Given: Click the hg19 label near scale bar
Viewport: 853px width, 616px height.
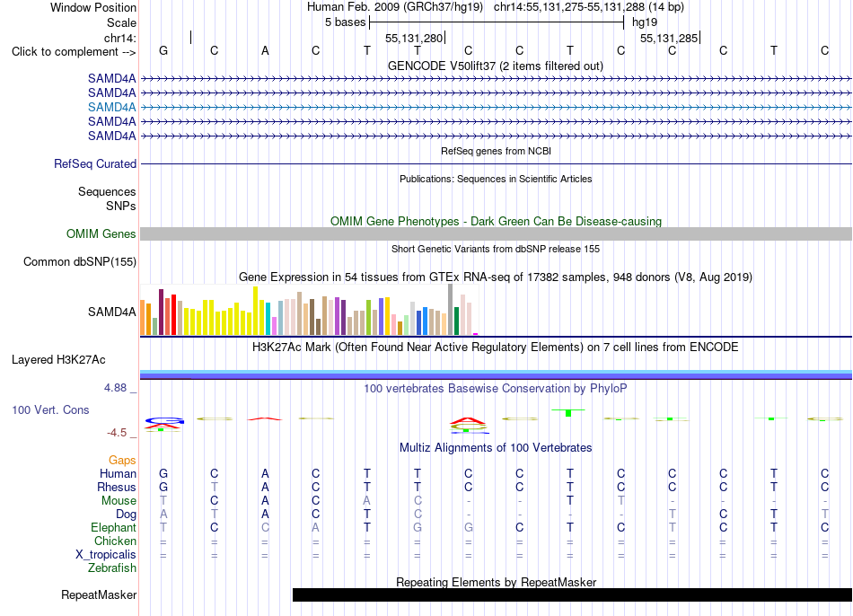Looking at the screenshot, I should [645, 22].
